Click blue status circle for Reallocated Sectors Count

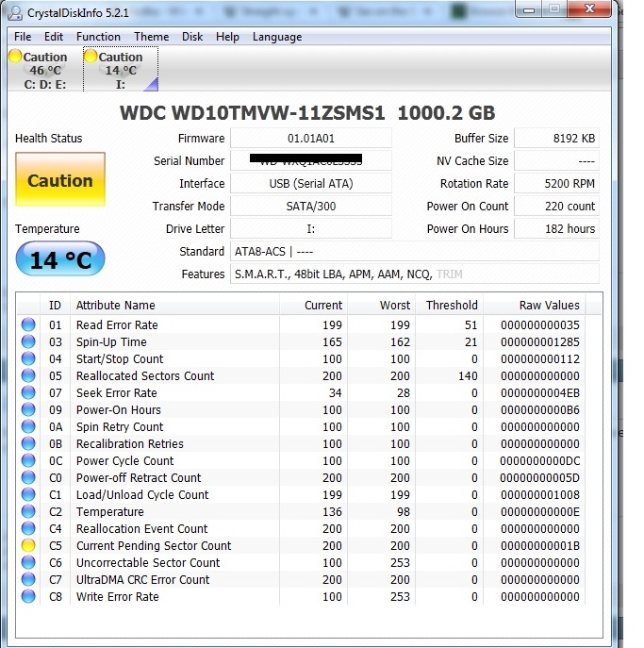pos(28,376)
